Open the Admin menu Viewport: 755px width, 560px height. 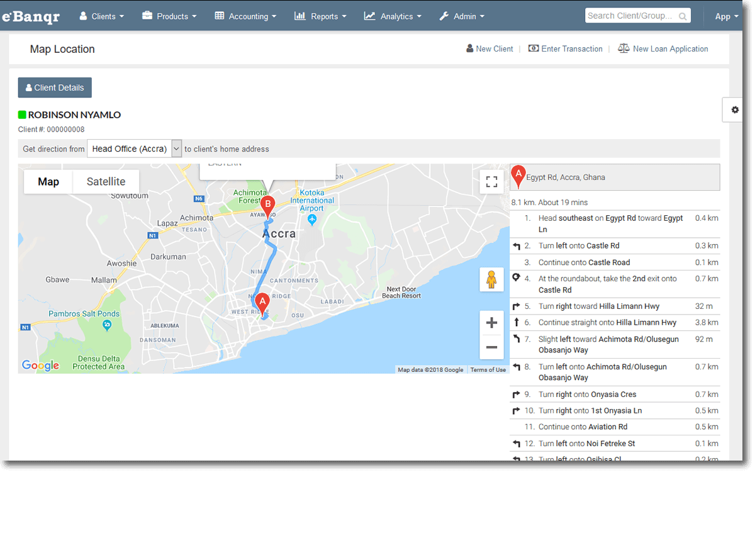pos(462,16)
